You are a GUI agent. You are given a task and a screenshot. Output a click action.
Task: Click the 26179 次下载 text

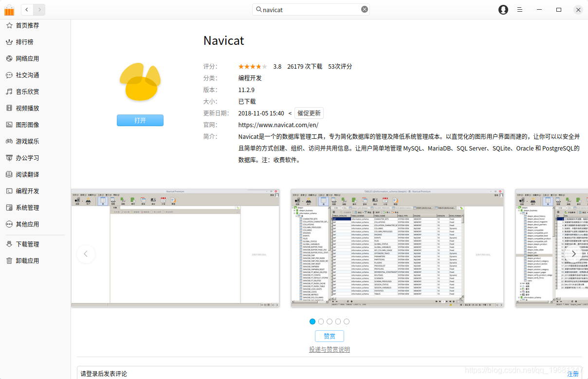305,66
